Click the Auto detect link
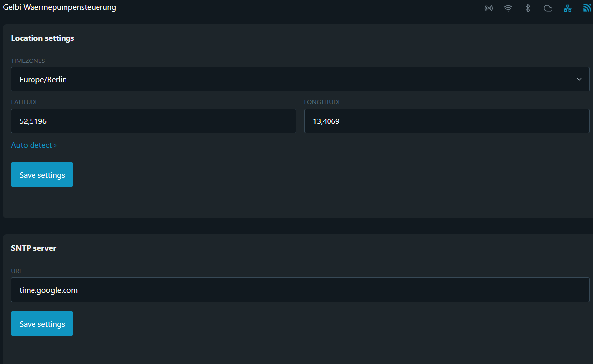Image resolution: width=593 pixels, height=364 pixels. point(33,145)
